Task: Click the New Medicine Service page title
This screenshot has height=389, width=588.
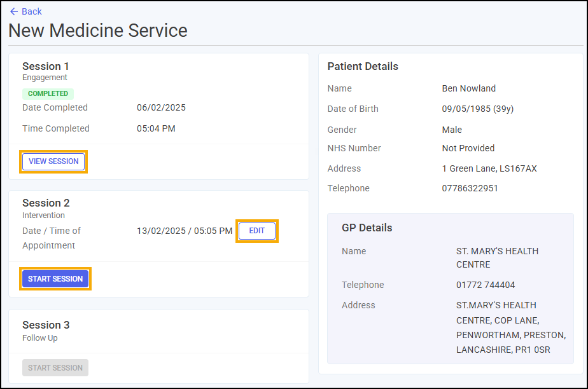Action: [98, 31]
